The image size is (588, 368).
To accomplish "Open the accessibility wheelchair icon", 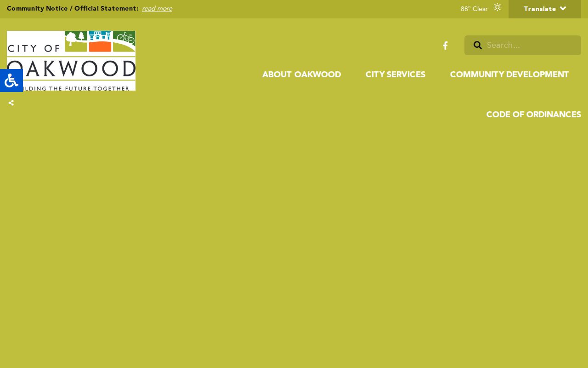I will pyautogui.click(x=11, y=80).
